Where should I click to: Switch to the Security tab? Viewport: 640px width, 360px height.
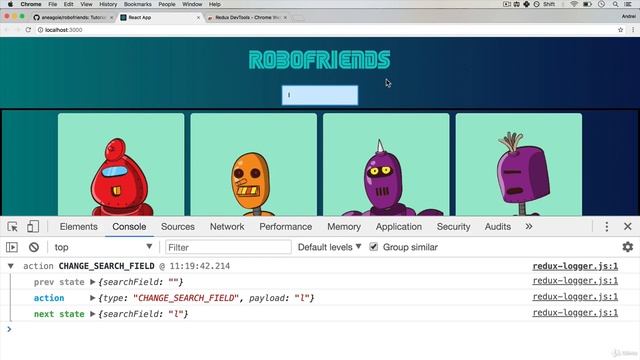coord(453,227)
